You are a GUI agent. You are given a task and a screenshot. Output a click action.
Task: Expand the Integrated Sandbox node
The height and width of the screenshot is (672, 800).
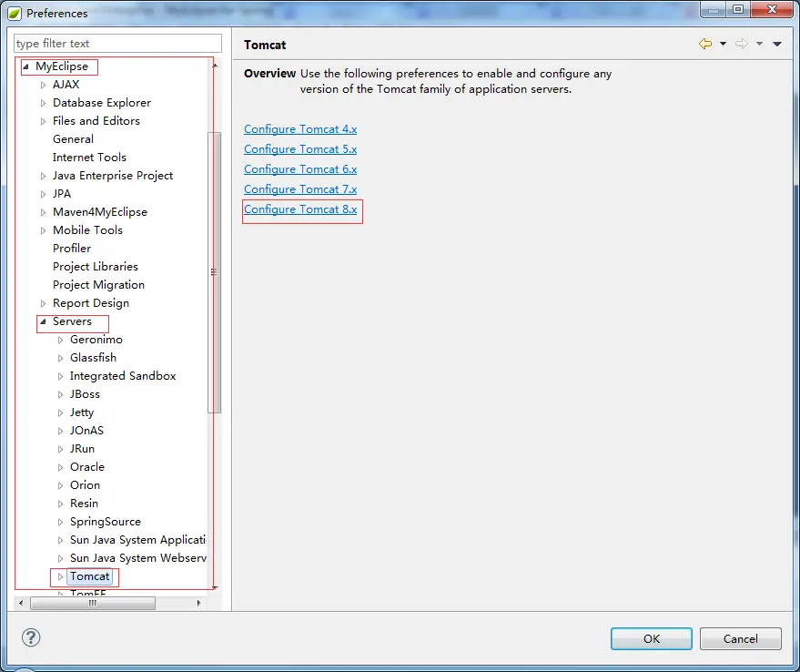coord(61,376)
